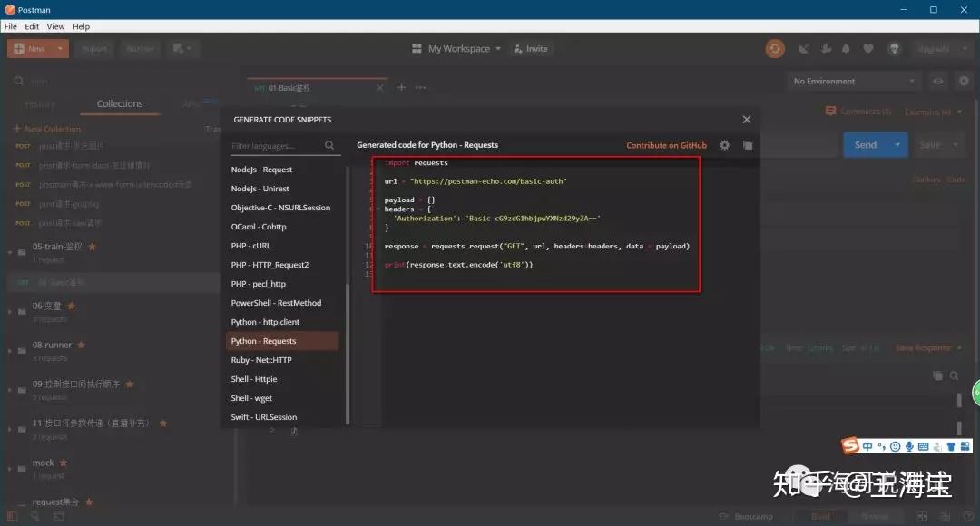
Task: Click the Send button
Action: click(866, 145)
